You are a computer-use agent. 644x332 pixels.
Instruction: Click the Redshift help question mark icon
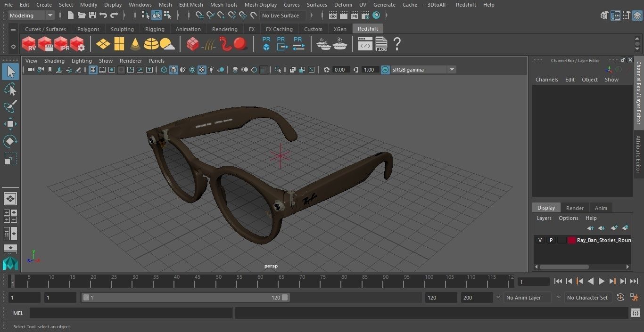tap(397, 44)
